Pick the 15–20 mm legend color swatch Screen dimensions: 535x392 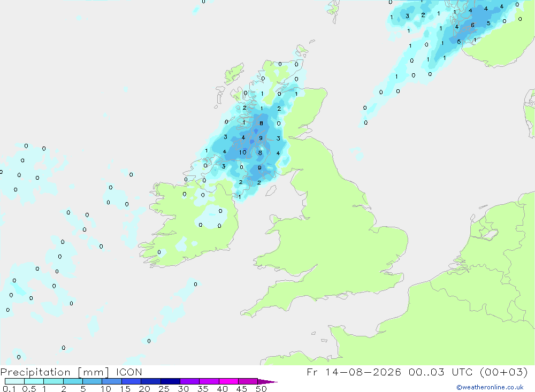(x=132, y=381)
